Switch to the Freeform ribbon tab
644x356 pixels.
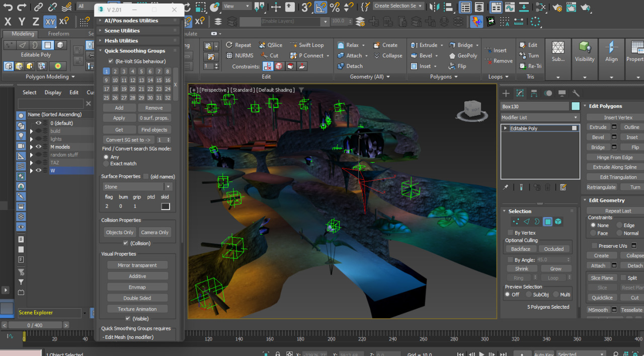(59, 34)
